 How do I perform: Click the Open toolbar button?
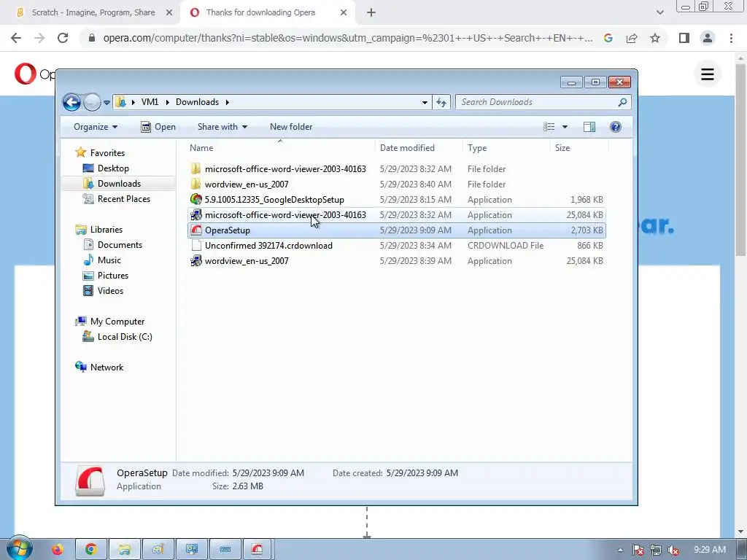pos(158,127)
